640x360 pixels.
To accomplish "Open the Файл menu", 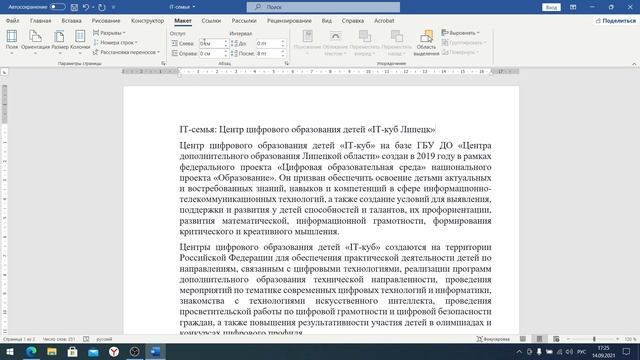I will [x=13, y=20].
